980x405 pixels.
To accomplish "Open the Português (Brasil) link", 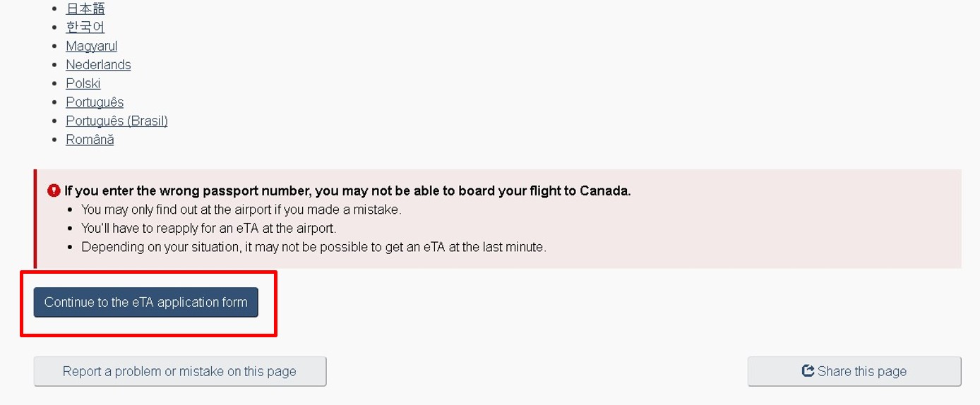I will coord(116,121).
